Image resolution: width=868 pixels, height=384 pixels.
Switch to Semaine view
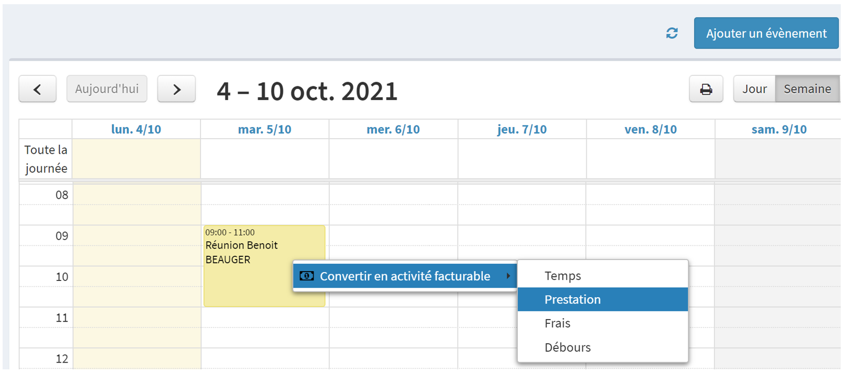click(x=807, y=89)
